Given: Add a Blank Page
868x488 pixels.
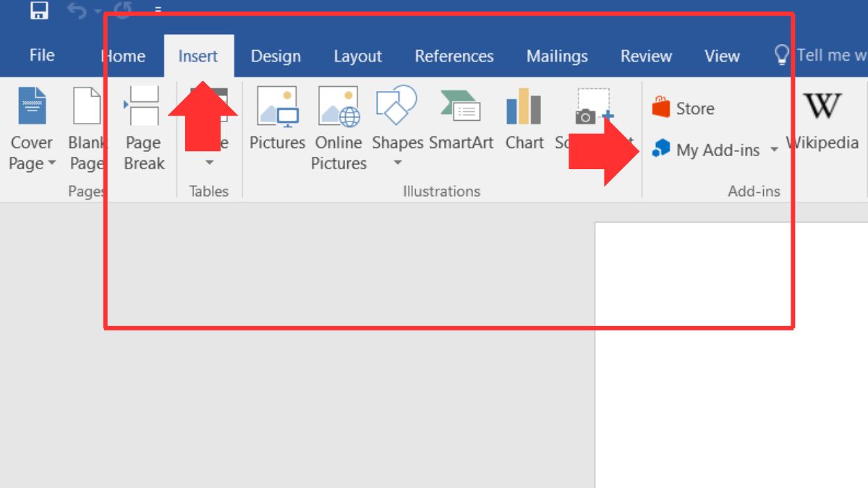Looking at the screenshot, I should (87, 128).
